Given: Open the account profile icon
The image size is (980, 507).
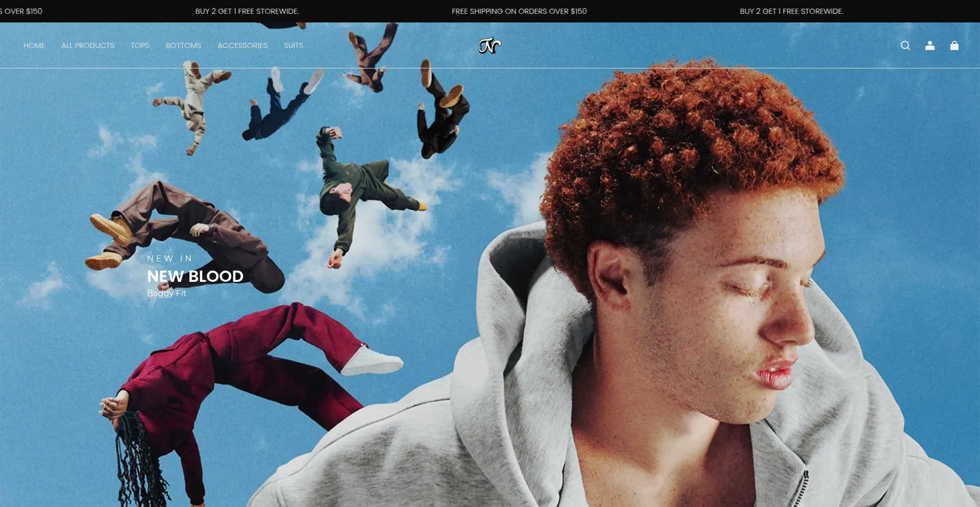Looking at the screenshot, I should pos(929,45).
